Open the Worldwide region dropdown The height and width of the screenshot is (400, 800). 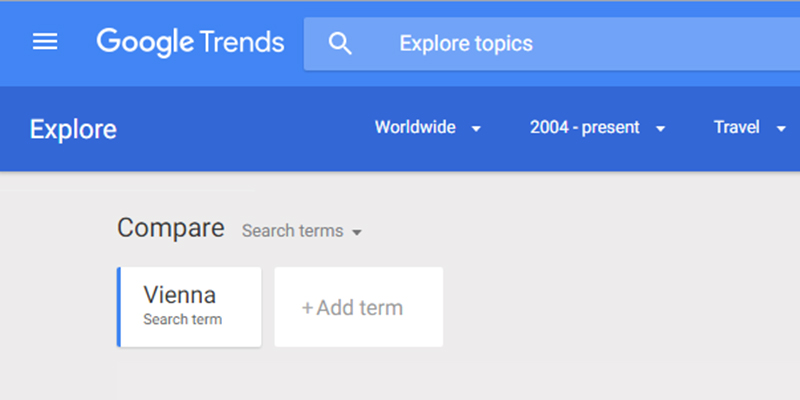click(x=428, y=128)
